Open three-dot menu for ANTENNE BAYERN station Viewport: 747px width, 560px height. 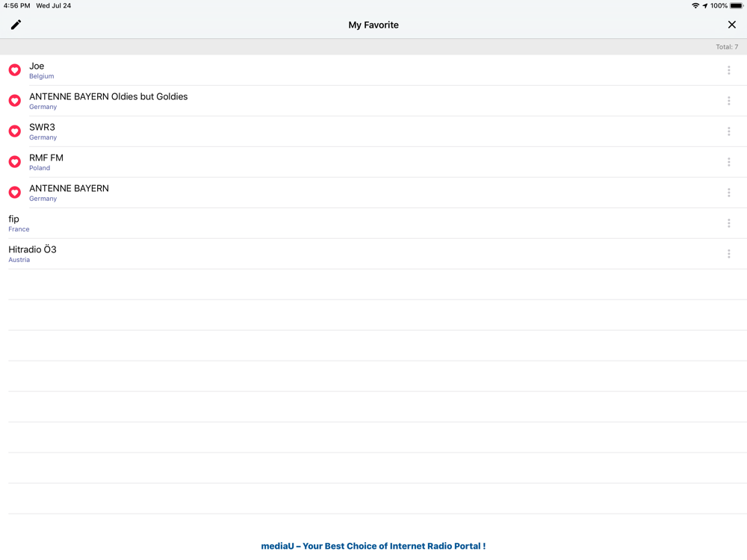728,193
